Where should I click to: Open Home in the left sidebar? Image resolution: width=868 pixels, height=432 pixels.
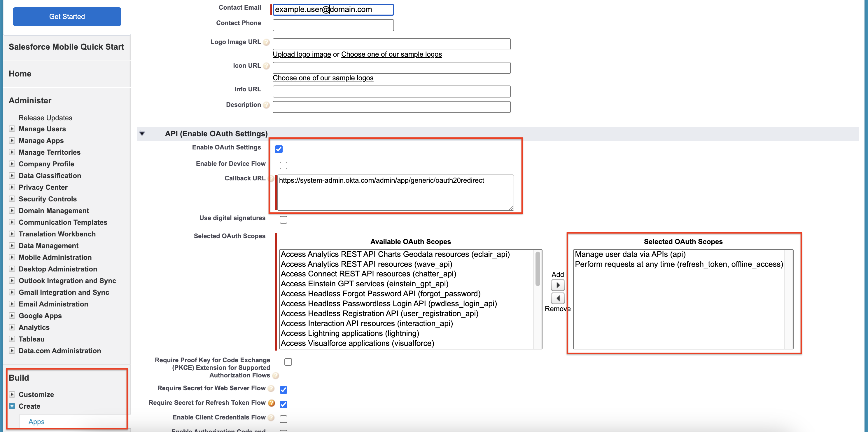(x=20, y=74)
